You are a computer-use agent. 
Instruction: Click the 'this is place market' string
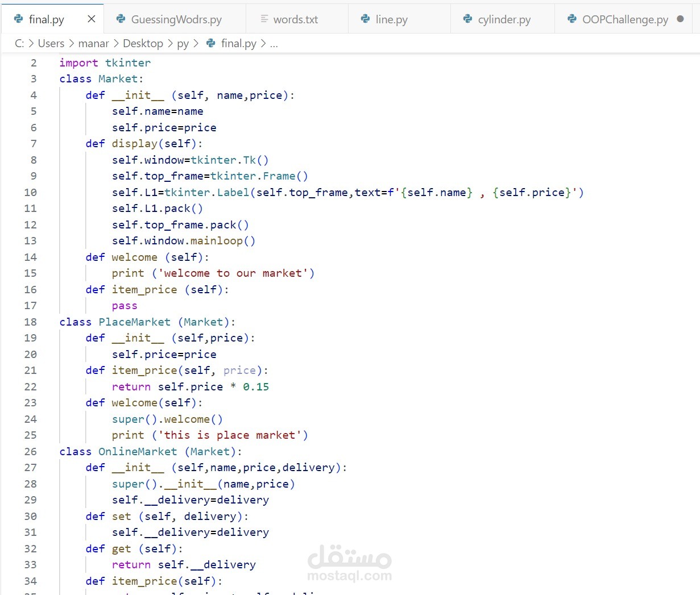[x=230, y=435]
